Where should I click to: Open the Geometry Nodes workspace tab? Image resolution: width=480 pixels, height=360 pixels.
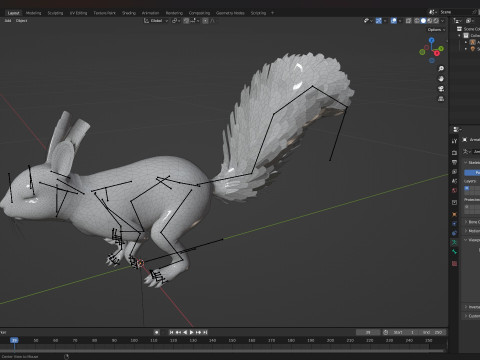(230, 13)
